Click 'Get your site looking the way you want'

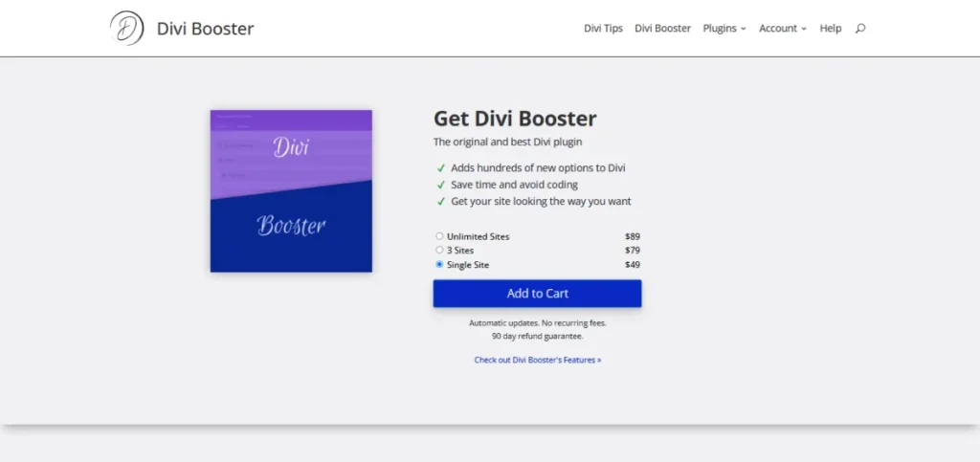point(542,202)
